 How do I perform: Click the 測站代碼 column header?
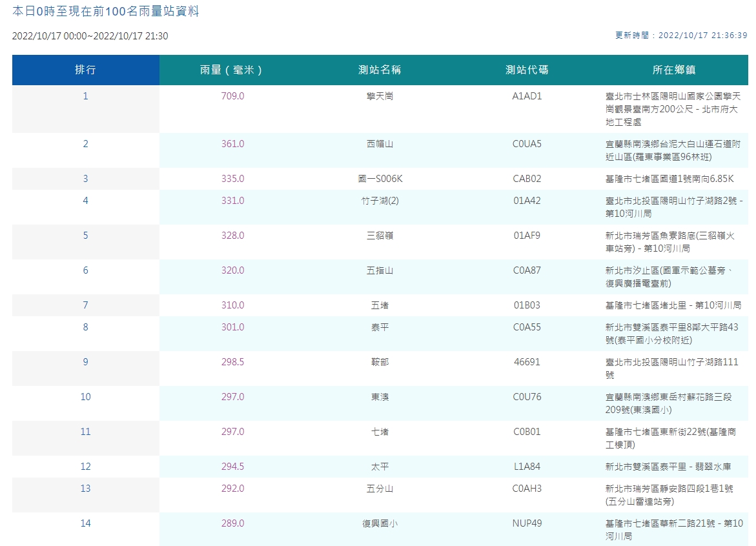pyautogui.click(x=527, y=70)
